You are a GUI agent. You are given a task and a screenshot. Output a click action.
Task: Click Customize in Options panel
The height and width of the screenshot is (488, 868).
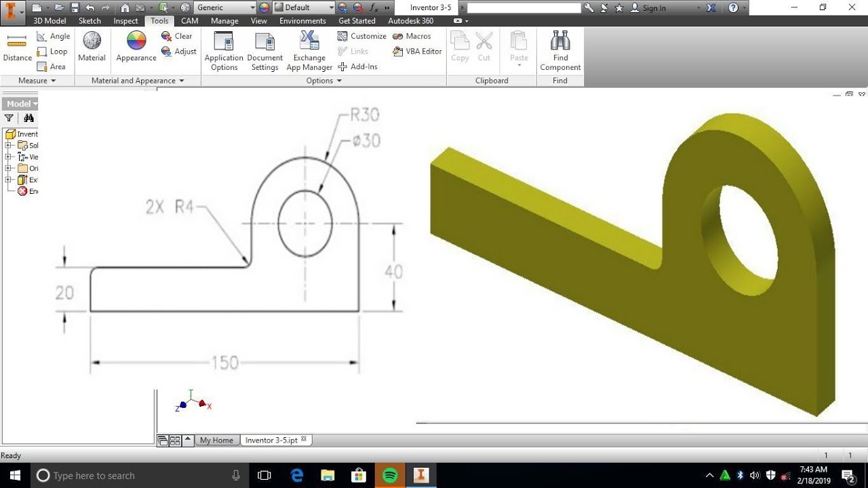(362, 37)
